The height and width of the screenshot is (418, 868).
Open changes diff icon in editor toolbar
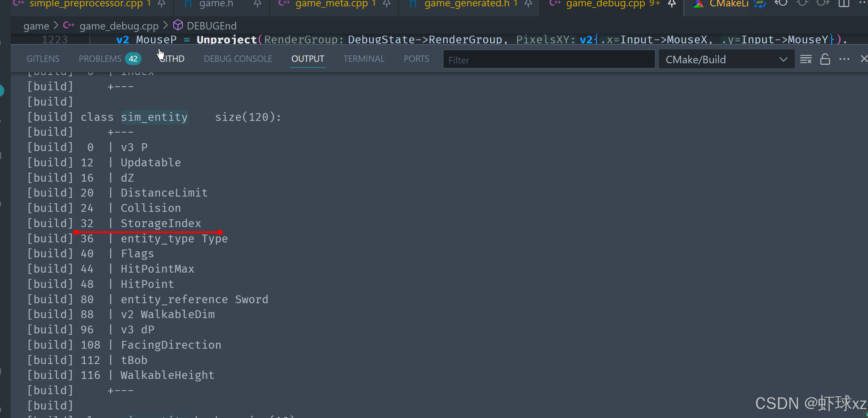760,4
